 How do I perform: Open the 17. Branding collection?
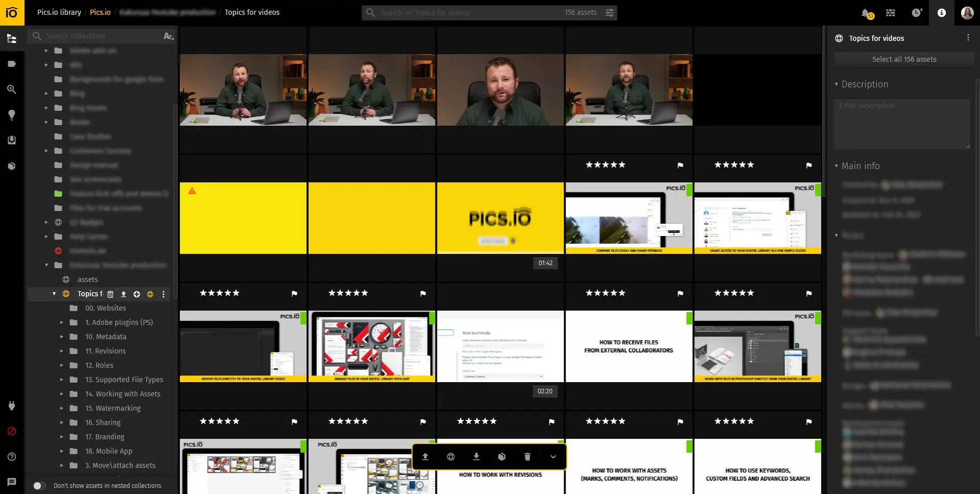[105, 437]
